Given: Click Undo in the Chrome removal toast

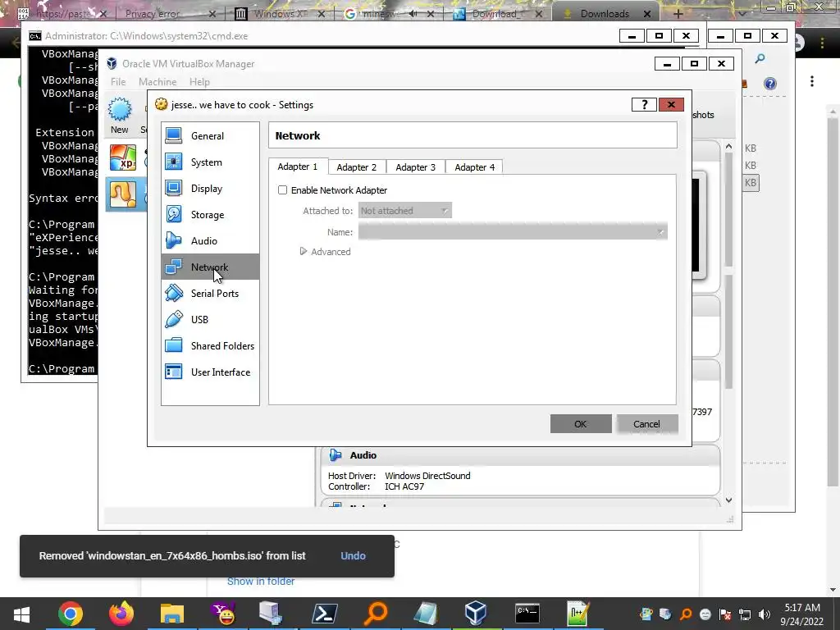Looking at the screenshot, I should [x=353, y=555].
